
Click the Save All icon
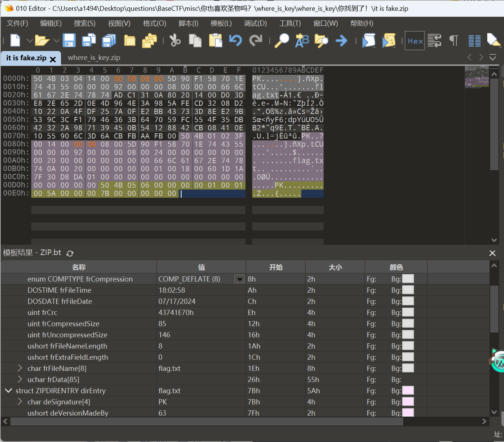[109, 40]
